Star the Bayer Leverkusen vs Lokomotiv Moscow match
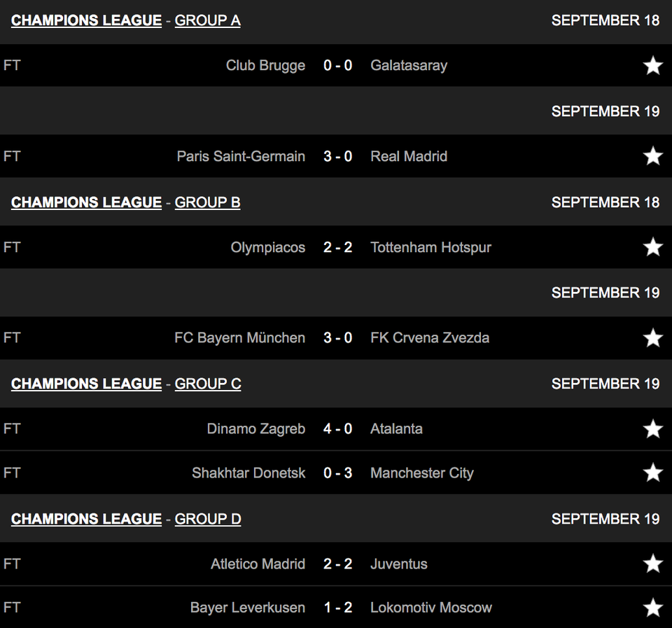672x628 pixels. pyautogui.click(x=652, y=608)
